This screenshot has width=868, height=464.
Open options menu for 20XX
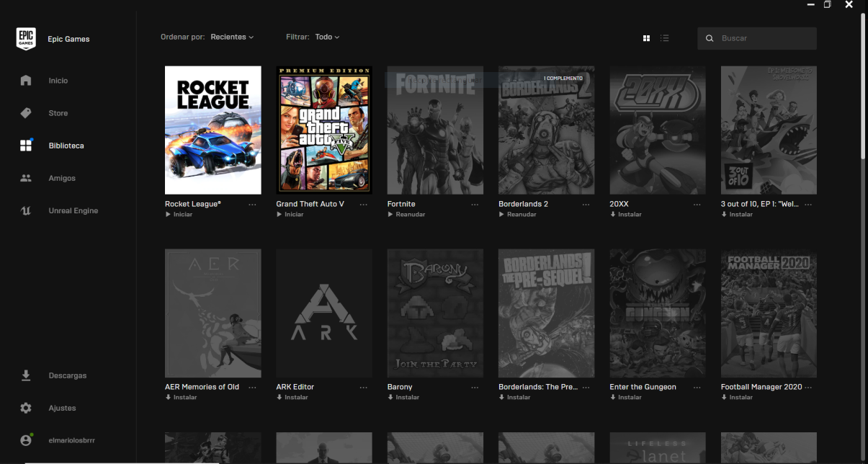(697, 205)
